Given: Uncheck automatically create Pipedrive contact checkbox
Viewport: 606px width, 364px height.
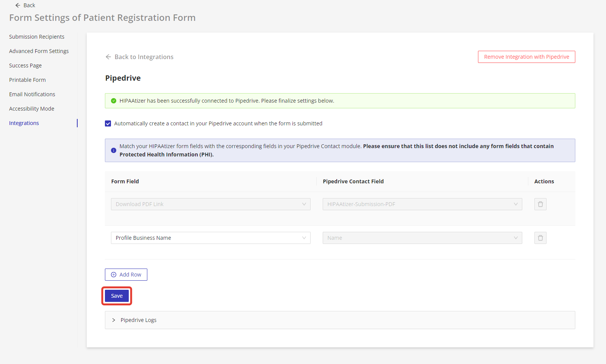Looking at the screenshot, I should (108, 123).
